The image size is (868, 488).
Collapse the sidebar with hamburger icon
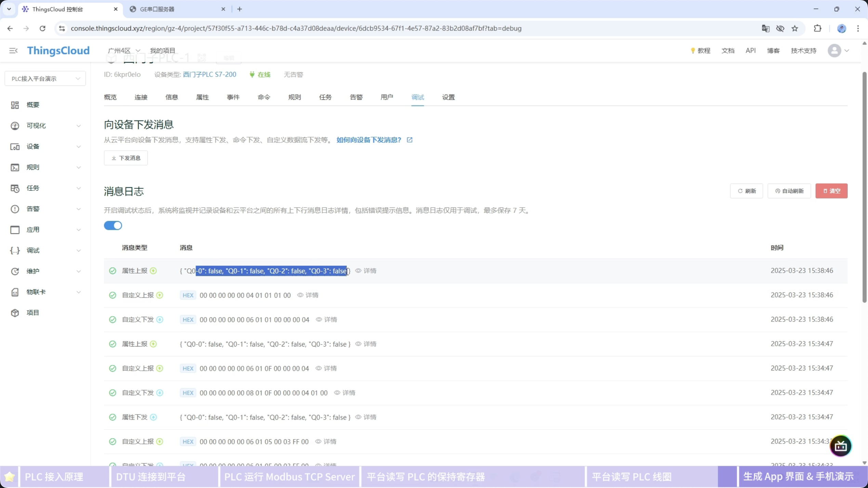click(x=13, y=51)
